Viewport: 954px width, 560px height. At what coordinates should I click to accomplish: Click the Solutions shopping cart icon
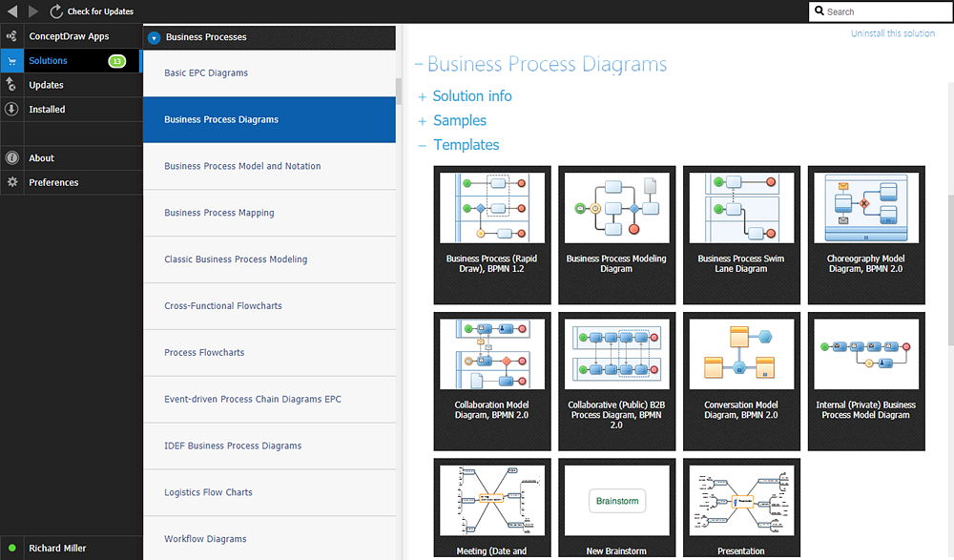[11, 61]
